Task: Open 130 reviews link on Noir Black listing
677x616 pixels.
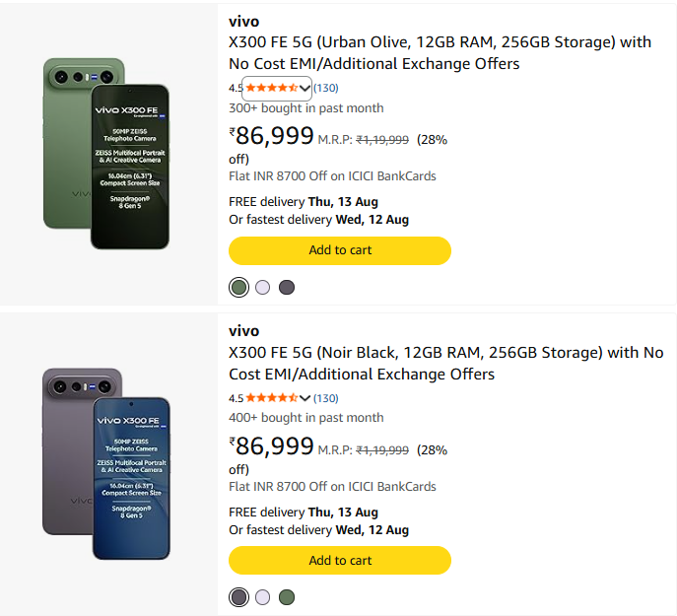Action: click(x=326, y=398)
